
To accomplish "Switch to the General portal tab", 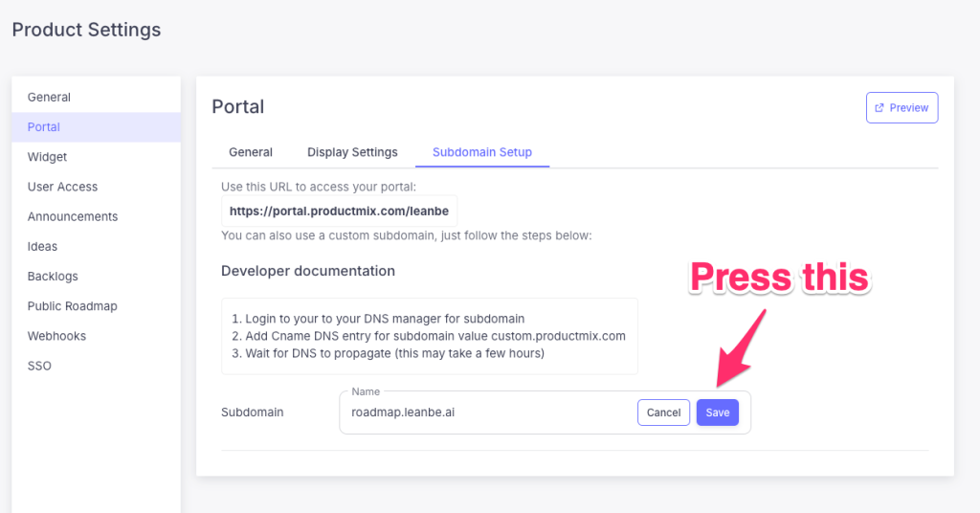I will [251, 152].
